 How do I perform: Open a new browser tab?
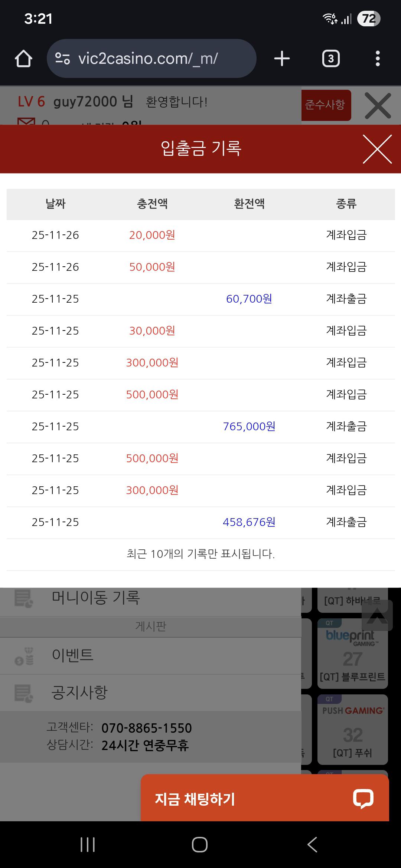tap(282, 59)
